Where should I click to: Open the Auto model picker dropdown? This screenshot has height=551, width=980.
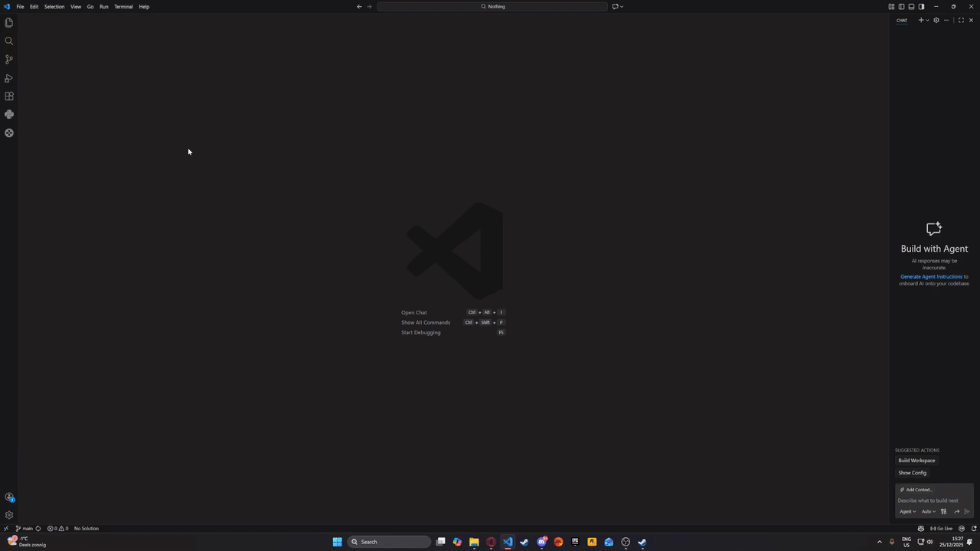[x=928, y=511]
